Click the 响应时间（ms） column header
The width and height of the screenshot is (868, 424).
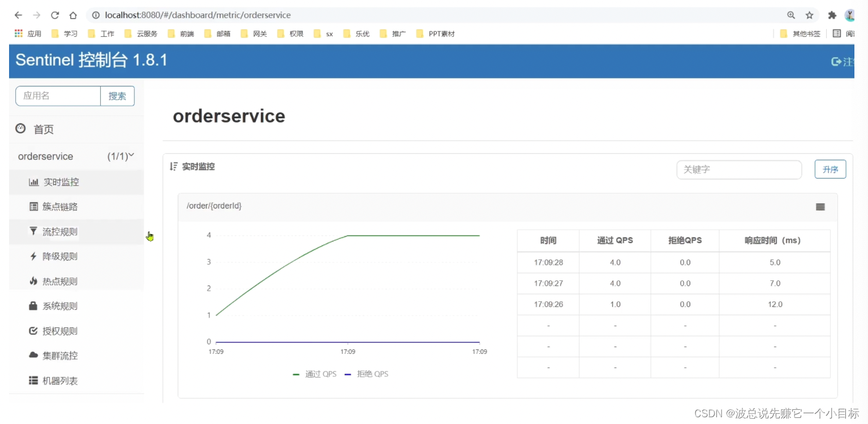[x=775, y=240]
